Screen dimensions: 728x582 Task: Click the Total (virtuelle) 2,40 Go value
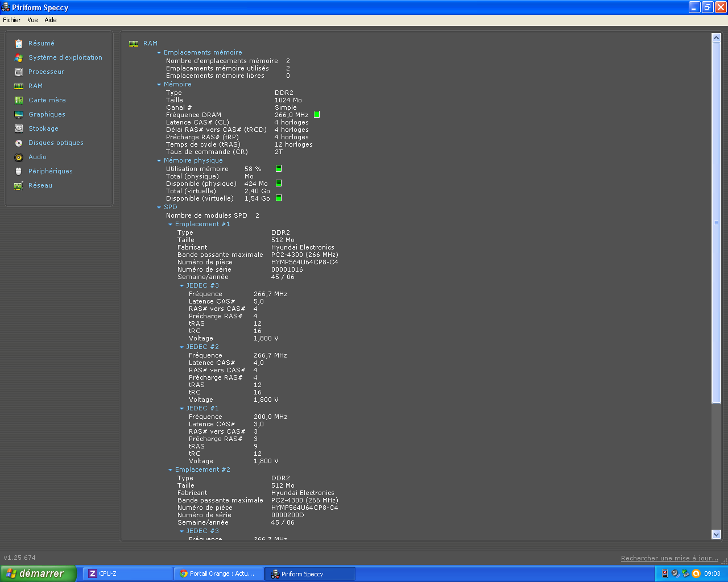[x=257, y=191]
